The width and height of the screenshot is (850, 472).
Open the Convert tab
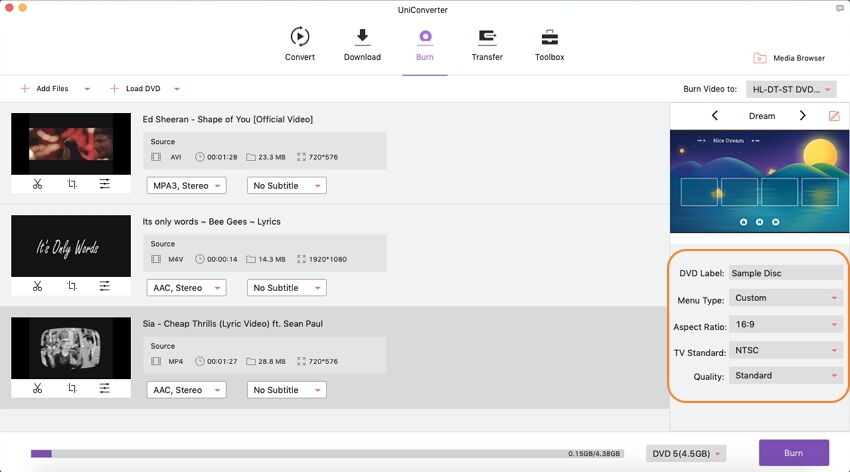pos(300,45)
